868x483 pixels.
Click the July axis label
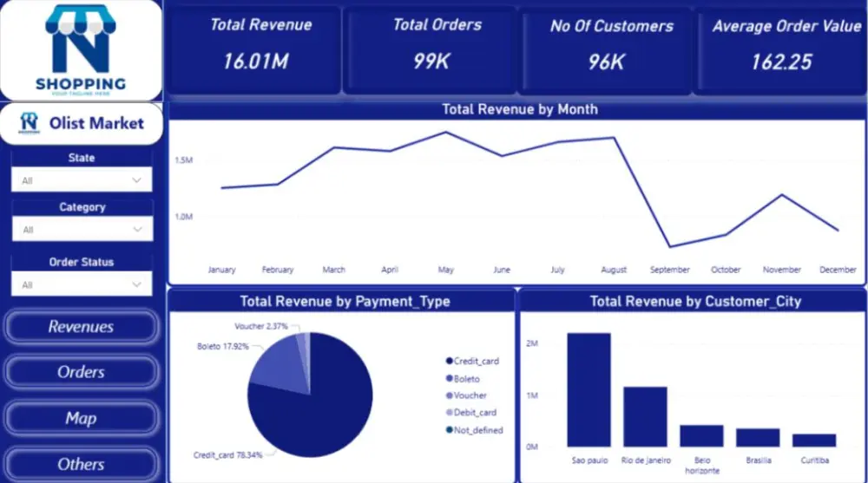click(x=557, y=270)
